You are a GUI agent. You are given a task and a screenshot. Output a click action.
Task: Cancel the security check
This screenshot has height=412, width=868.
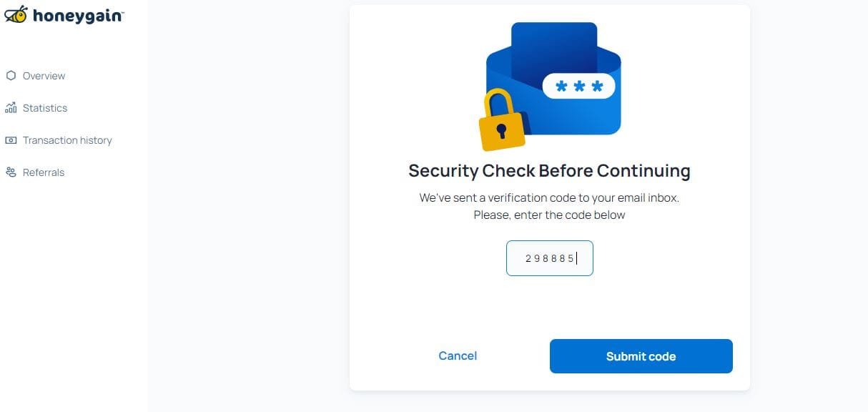[458, 356]
